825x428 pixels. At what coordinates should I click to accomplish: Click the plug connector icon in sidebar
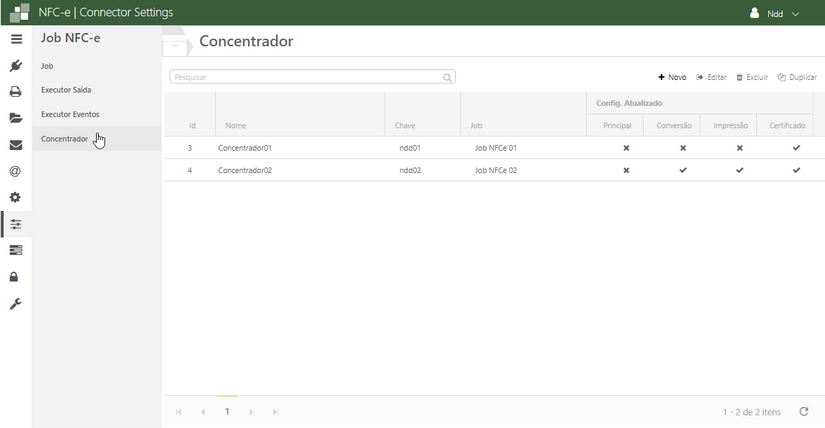(15, 66)
